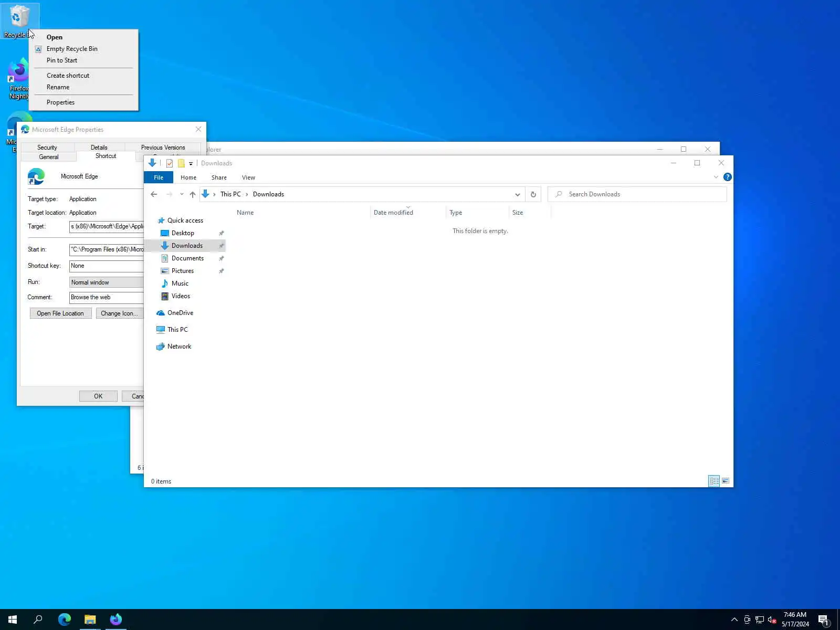
Task: Select Desktop in Quick access tree
Action: [x=183, y=233]
